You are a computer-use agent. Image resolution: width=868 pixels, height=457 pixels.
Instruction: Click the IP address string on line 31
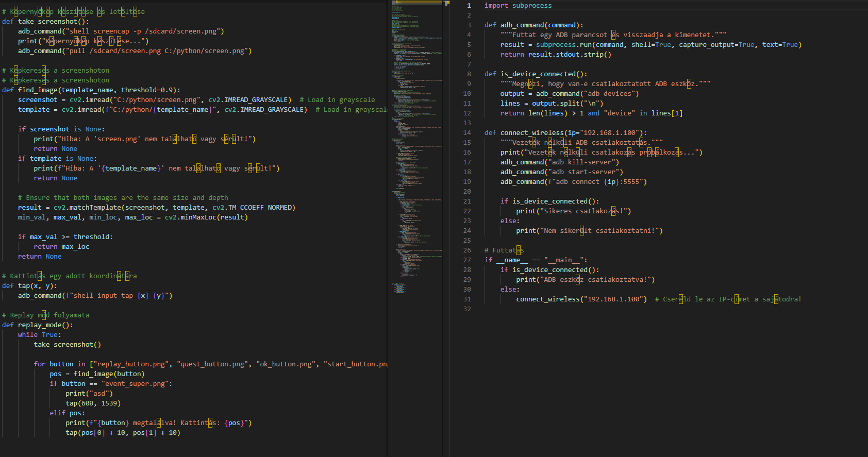click(x=613, y=299)
